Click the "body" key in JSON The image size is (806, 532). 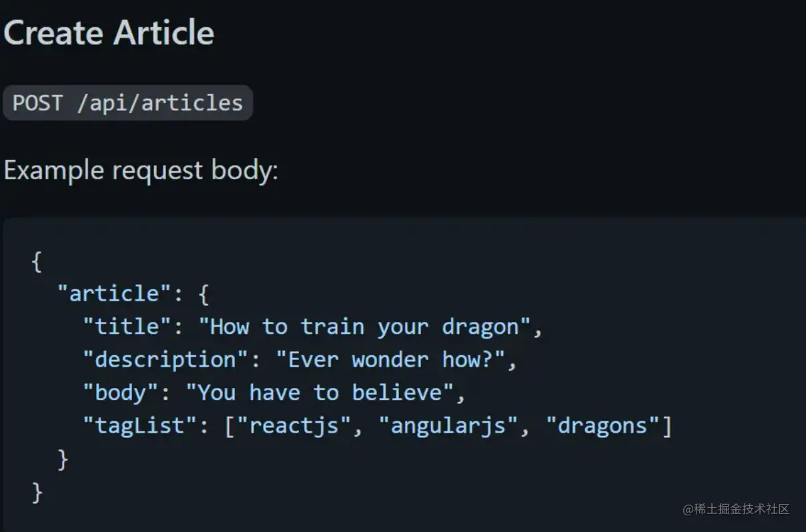click(119, 393)
